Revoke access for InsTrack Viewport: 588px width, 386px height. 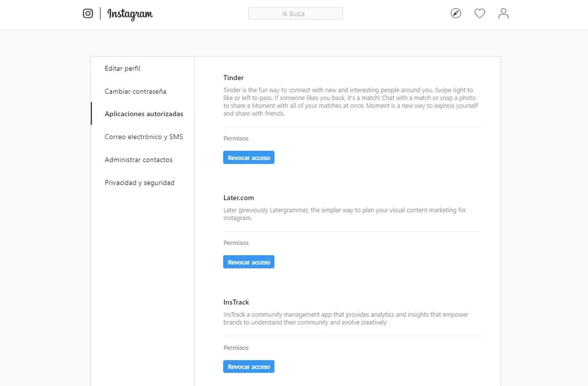tap(248, 366)
